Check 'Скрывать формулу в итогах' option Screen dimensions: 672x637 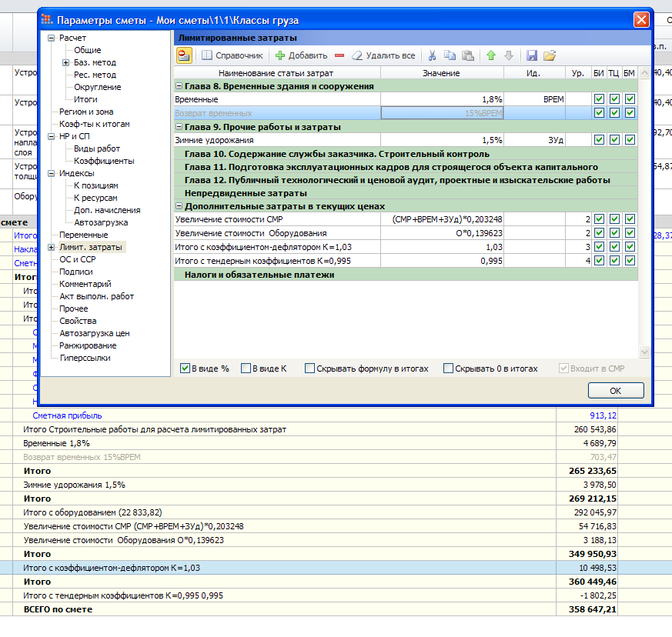[309, 369]
